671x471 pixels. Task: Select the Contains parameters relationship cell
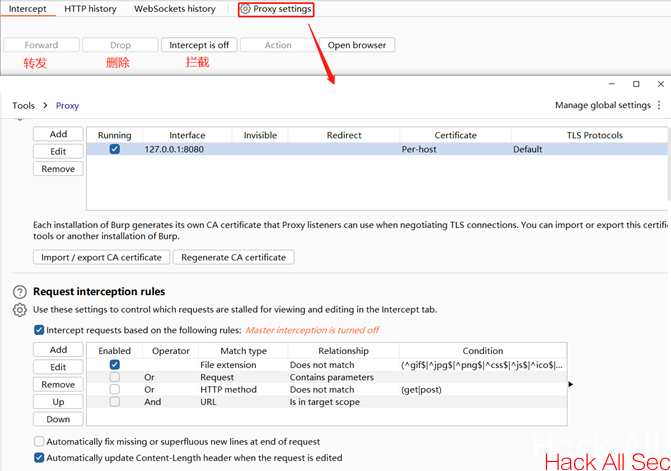tap(344, 377)
